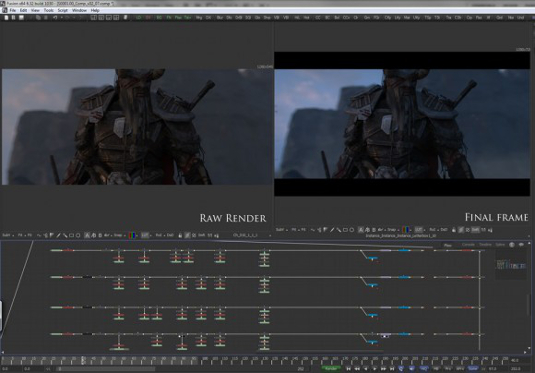The height and width of the screenshot is (373, 535).
Task: Toggle the LUT button in left viewer
Action: (144, 235)
